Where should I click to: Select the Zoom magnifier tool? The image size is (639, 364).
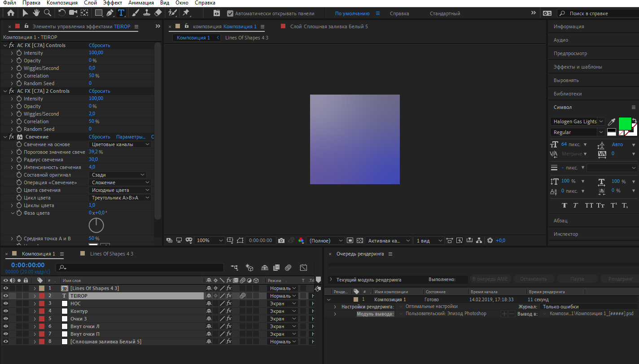48,13
